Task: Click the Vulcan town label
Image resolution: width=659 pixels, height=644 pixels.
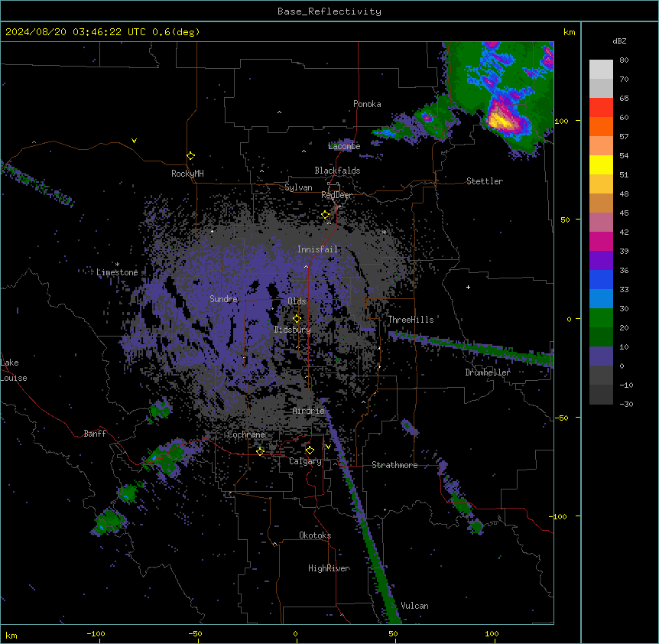Action: pyautogui.click(x=415, y=606)
